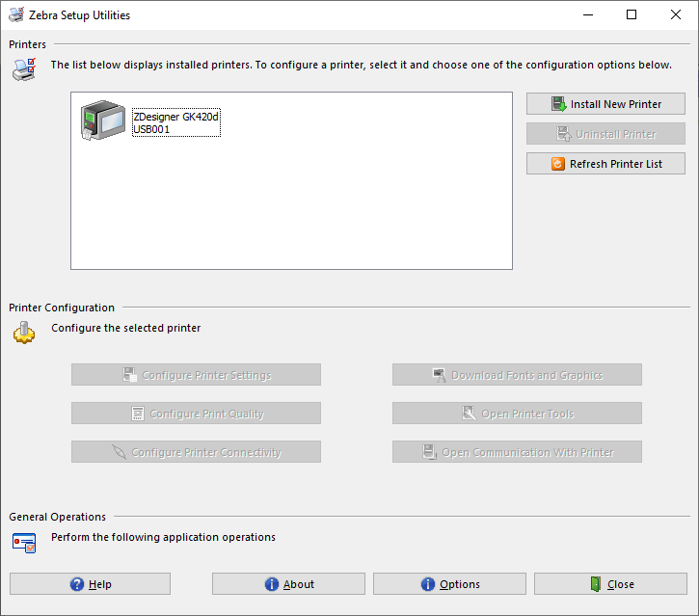Click the ZDesigner GK420d USB001 label
The height and width of the screenshot is (616, 699).
[176, 122]
